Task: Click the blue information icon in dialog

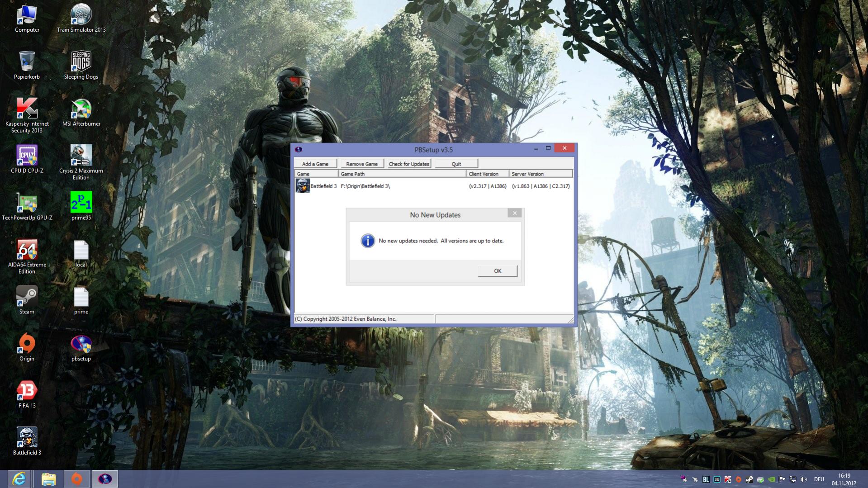Action: pos(368,241)
